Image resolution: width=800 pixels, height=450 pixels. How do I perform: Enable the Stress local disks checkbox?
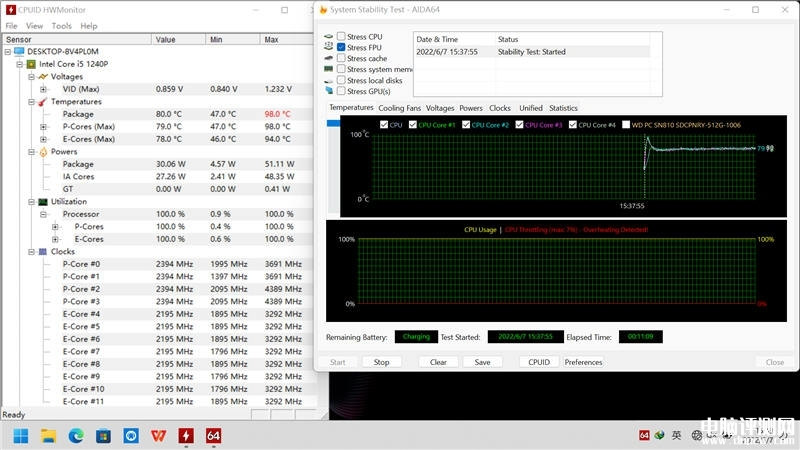point(341,80)
